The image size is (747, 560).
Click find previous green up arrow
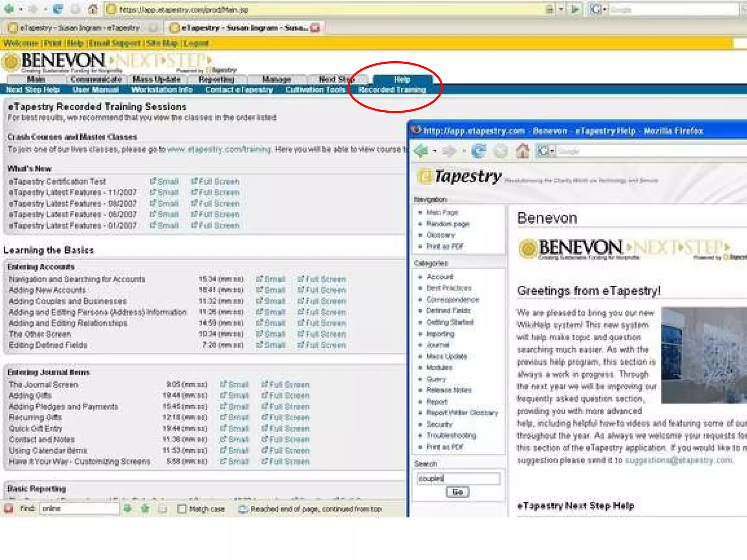(145, 508)
